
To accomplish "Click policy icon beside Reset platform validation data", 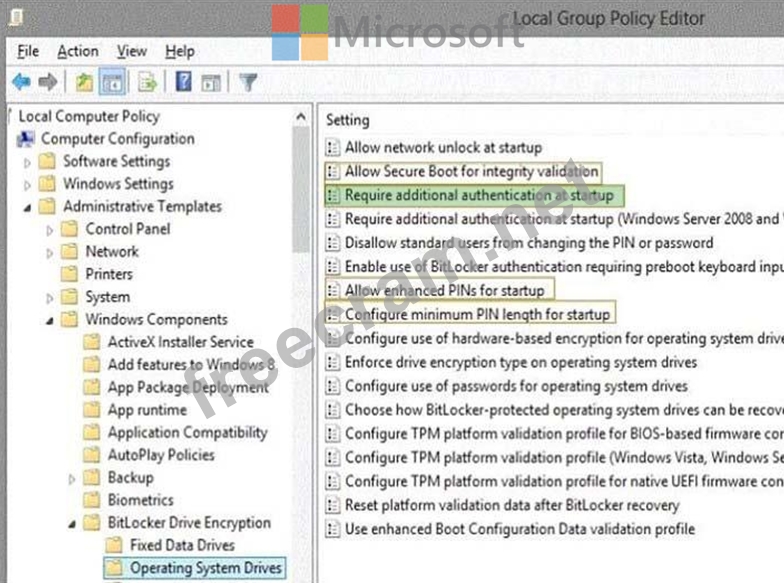I will (x=332, y=505).
